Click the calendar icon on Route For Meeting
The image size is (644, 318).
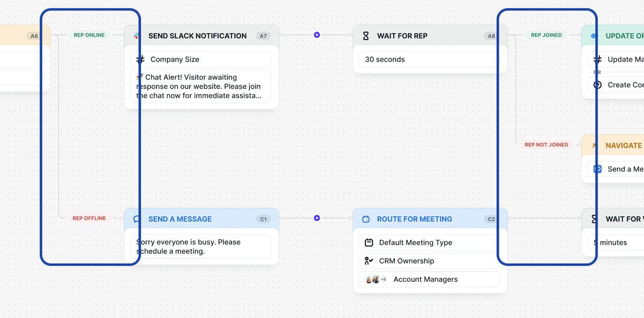point(366,219)
